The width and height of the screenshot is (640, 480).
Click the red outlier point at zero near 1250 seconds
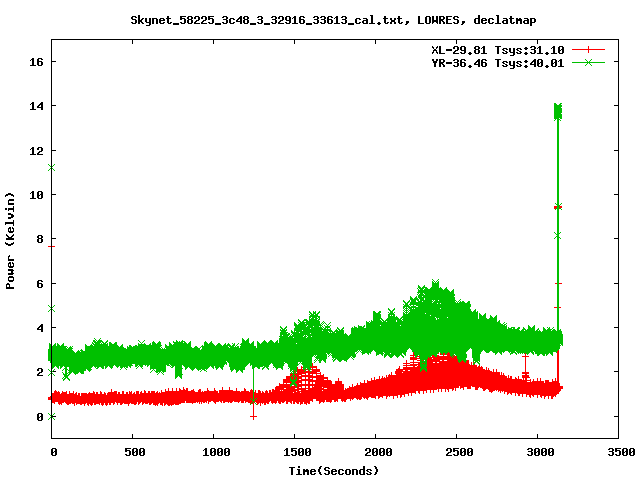coord(253,417)
